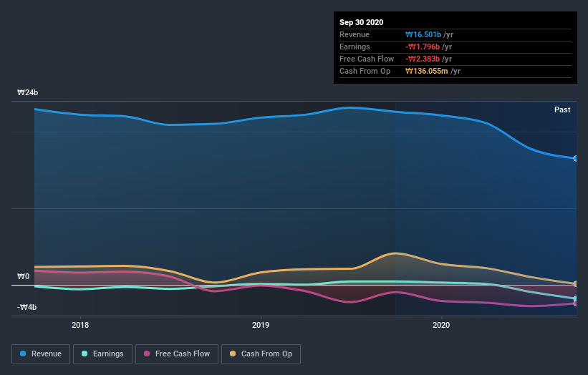Toggle the Earnings series legend button
The width and height of the screenshot is (588, 375).
tap(102, 354)
